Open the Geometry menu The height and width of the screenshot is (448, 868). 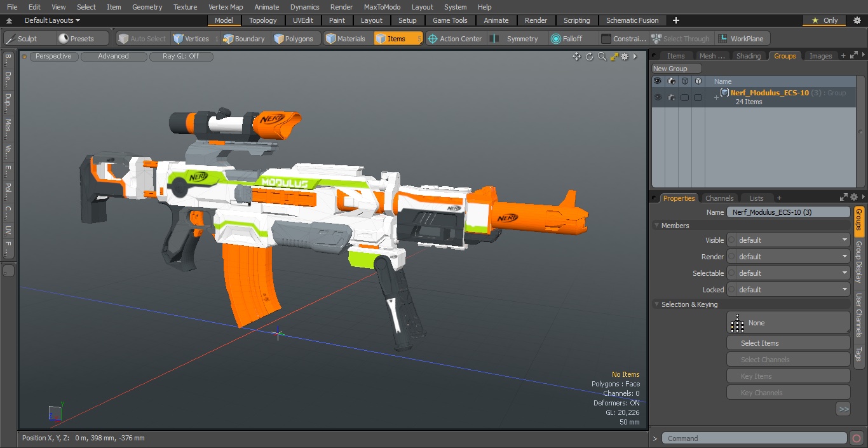(x=147, y=7)
